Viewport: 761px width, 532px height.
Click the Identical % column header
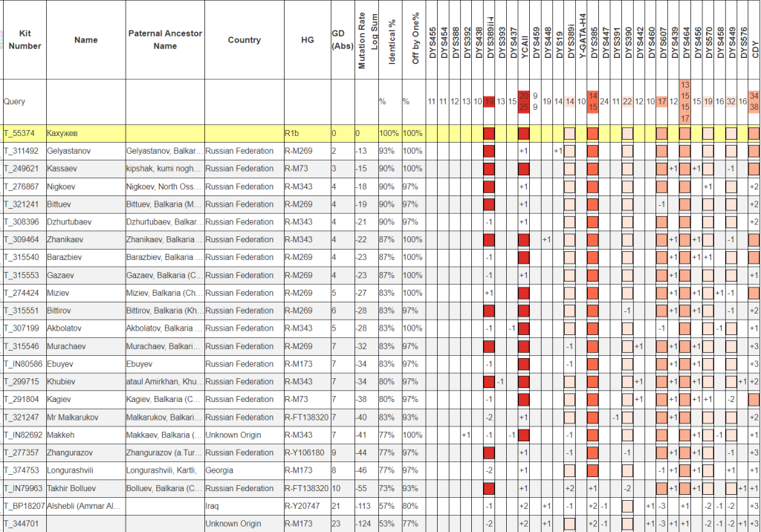(x=392, y=40)
